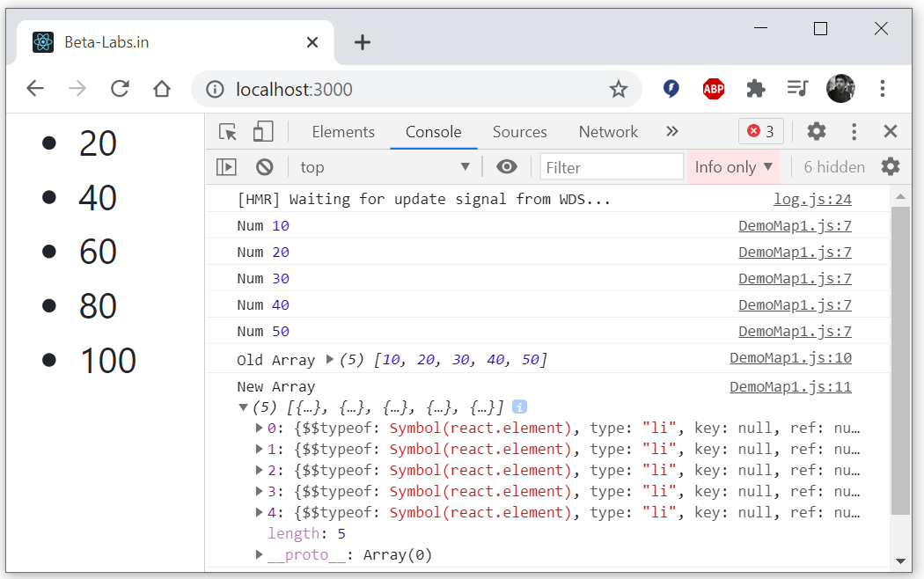Switch to the Elements panel
This screenshot has width=924, height=579.
tap(342, 130)
